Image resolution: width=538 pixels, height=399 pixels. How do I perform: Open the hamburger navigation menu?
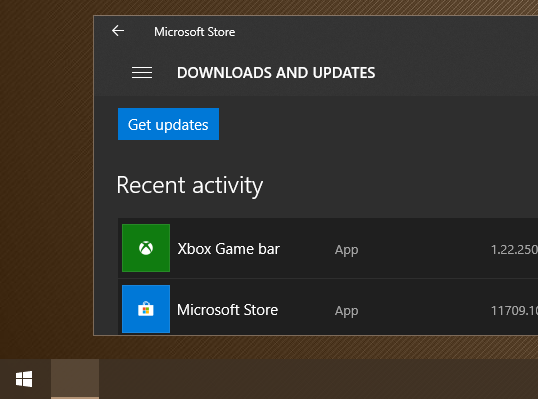click(x=142, y=73)
